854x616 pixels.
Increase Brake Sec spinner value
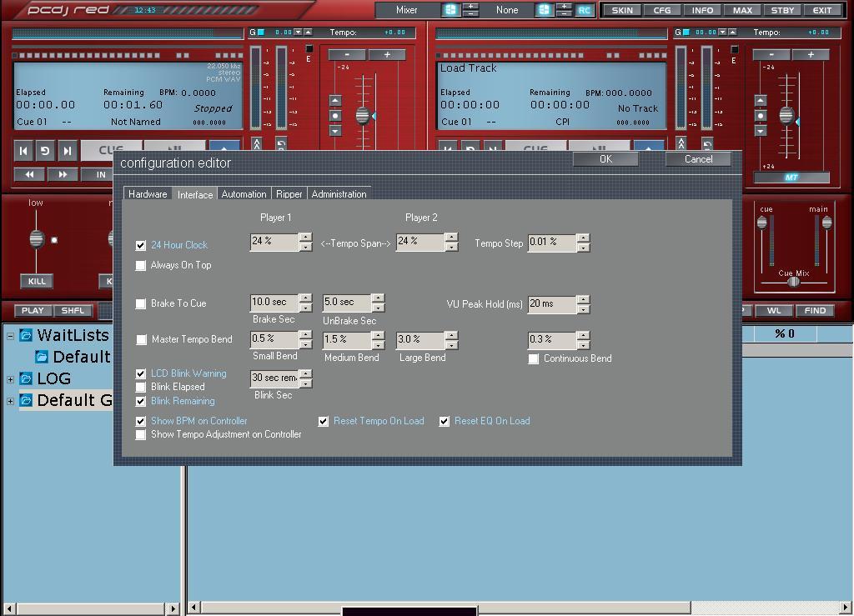305,298
